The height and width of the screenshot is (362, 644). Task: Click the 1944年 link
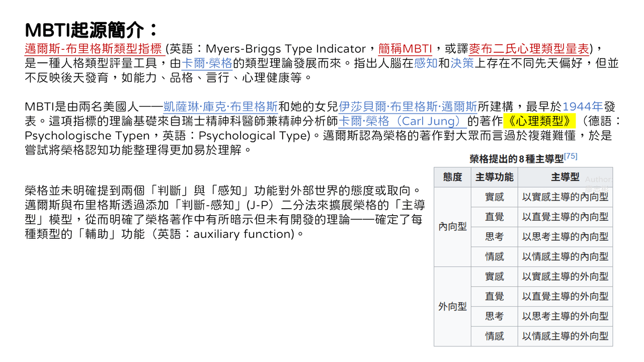point(583,107)
